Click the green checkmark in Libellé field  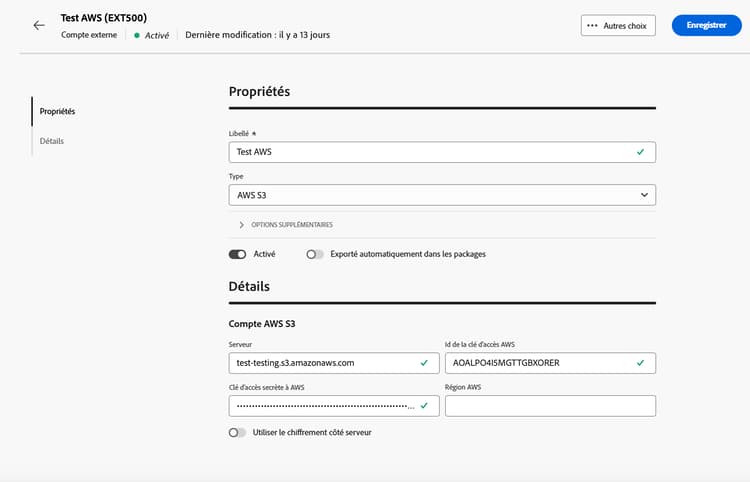[640, 152]
